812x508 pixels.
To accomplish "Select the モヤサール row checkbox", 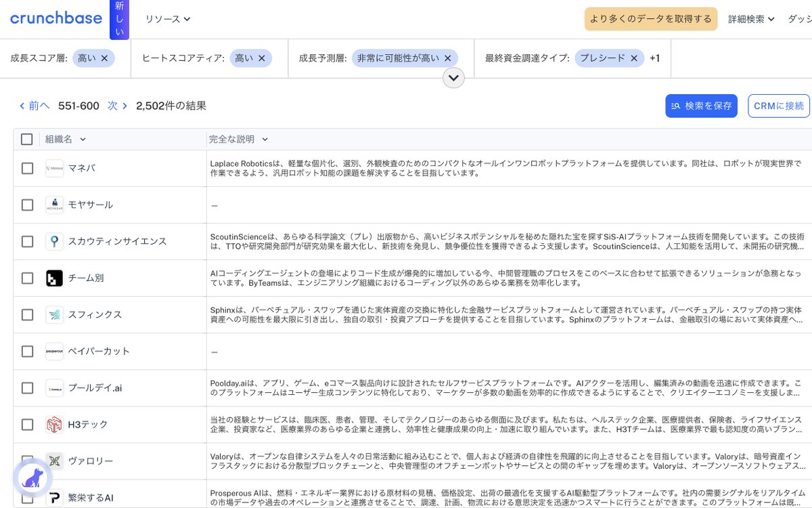I will pos(27,205).
